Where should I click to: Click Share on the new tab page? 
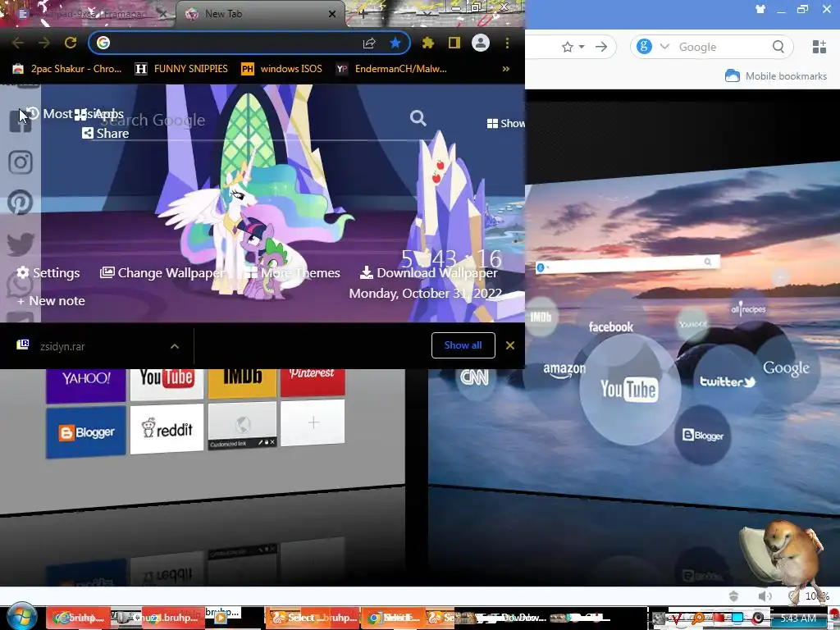point(106,134)
